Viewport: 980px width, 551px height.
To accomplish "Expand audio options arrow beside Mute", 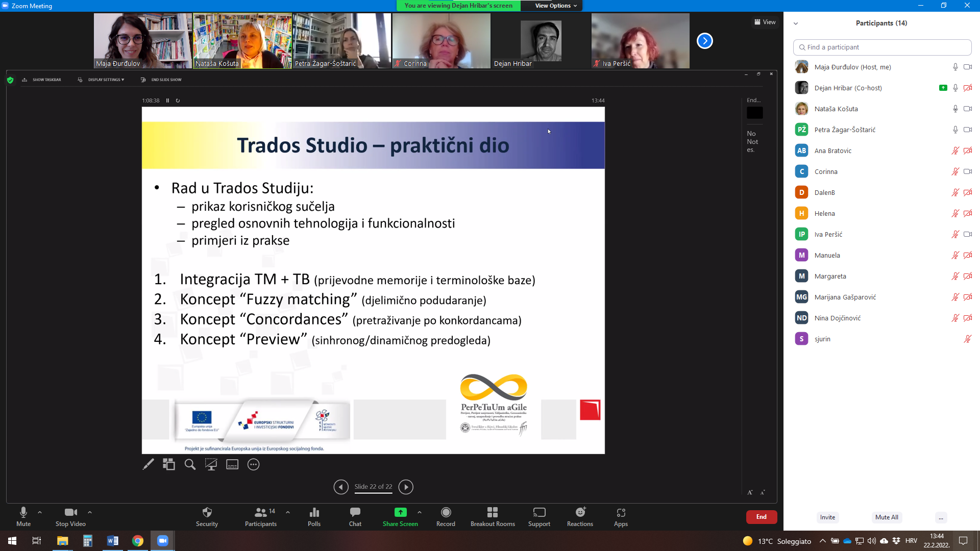I will tap(40, 512).
